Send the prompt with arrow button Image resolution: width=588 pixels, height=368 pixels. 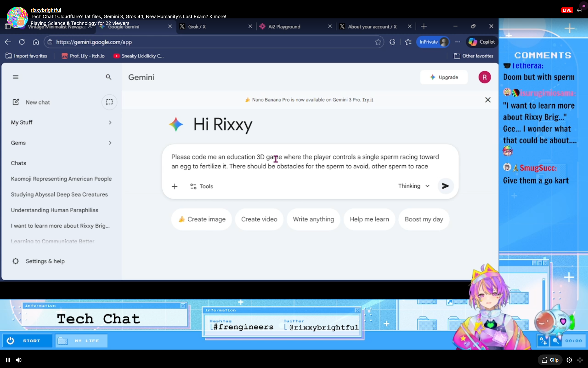[445, 186]
